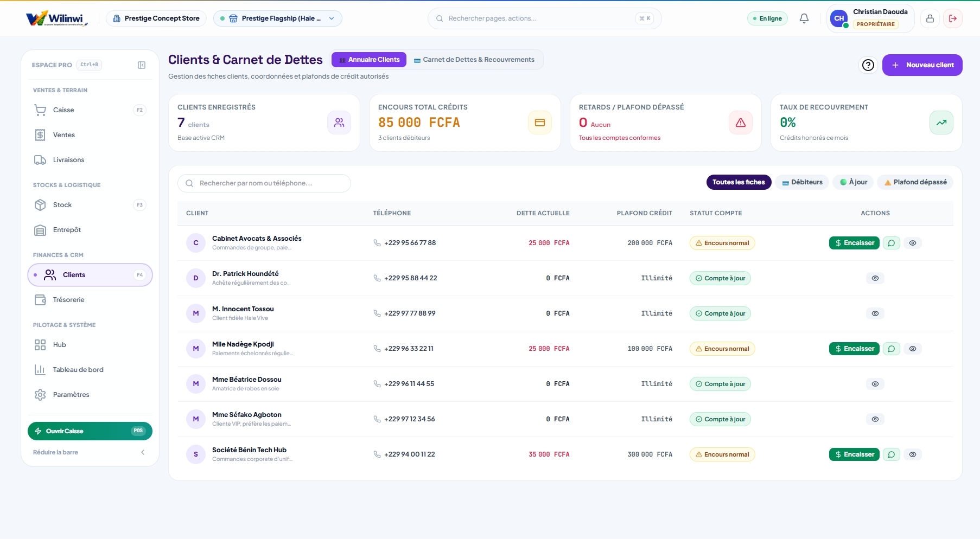The image size is (980, 539).
Task: Expand the Prestige Flagship store dropdown
Action: click(x=278, y=18)
